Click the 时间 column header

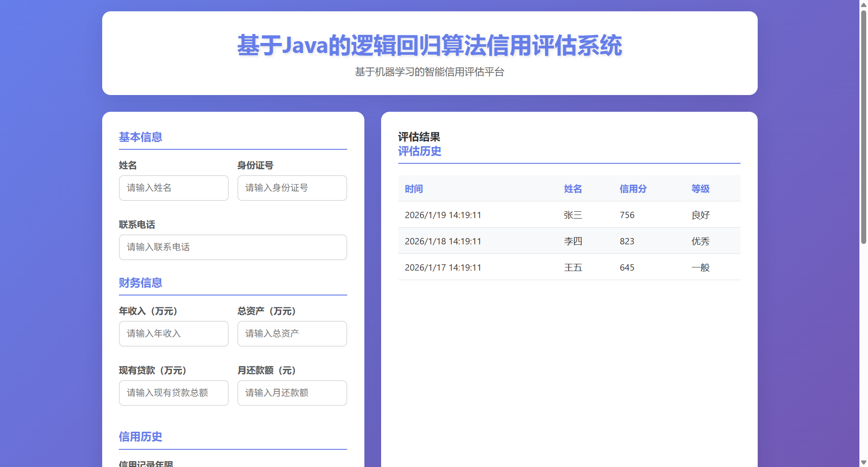pos(414,189)
